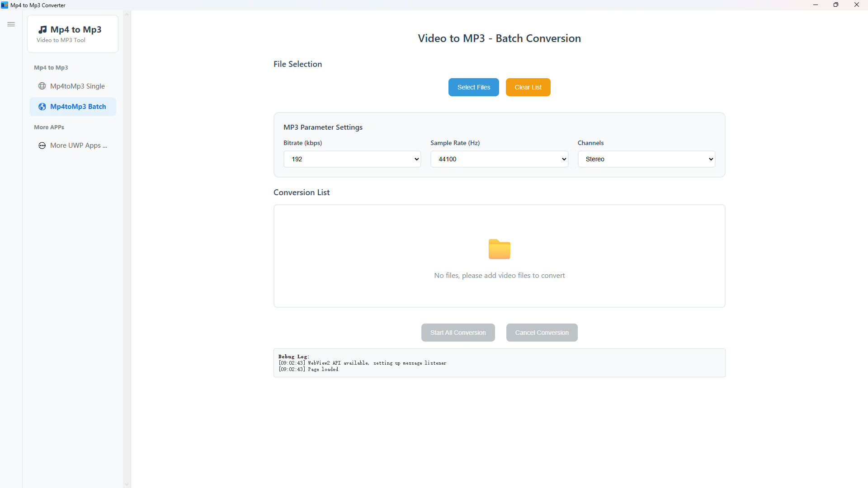Viewport: 868px width, 488px height.
Task: Click the empty conversion list placeholder text
Action: pyautogui.click(x=499, y=275)
